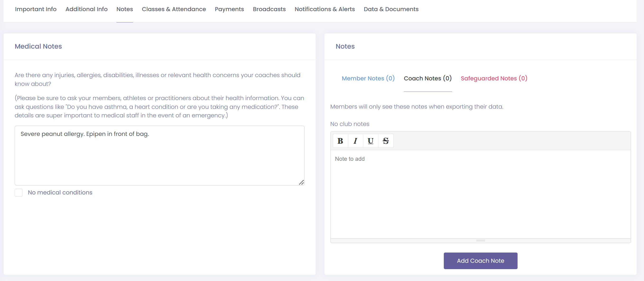Select the Notes tab
The image size is (644, 281).
point(125,9)
